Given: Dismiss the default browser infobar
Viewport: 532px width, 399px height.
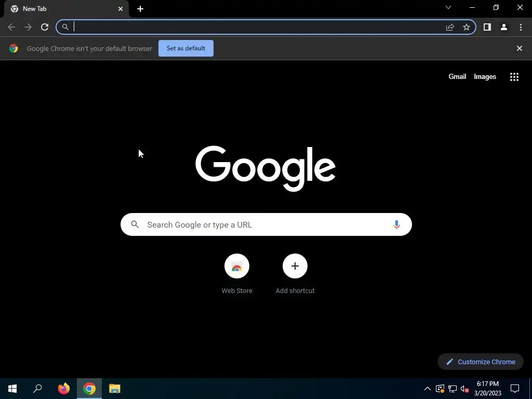Looking at the screenshot, I should point(520,48).
